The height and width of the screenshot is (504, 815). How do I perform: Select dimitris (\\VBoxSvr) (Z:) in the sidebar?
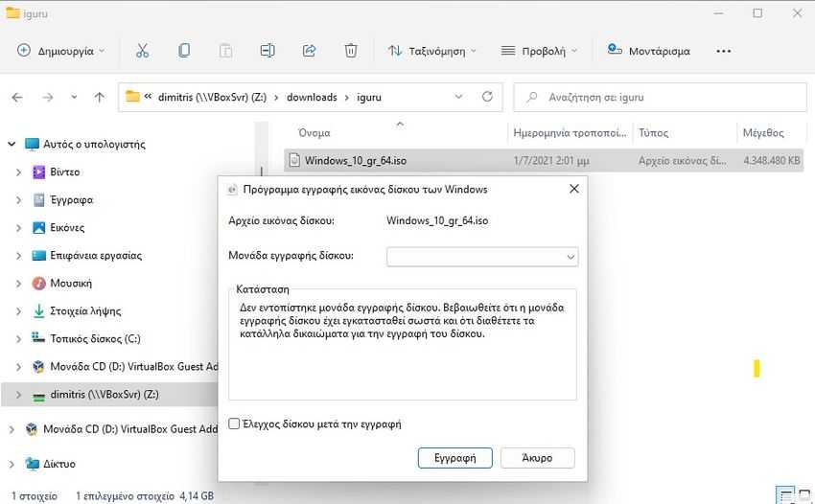[105, 395]
